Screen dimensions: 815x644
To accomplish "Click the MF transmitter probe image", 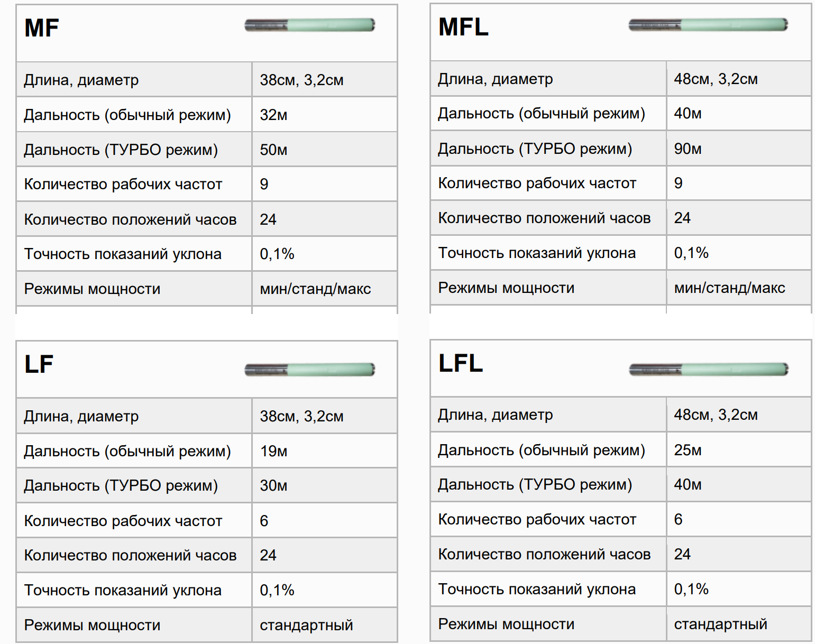I will click(310, 25).
